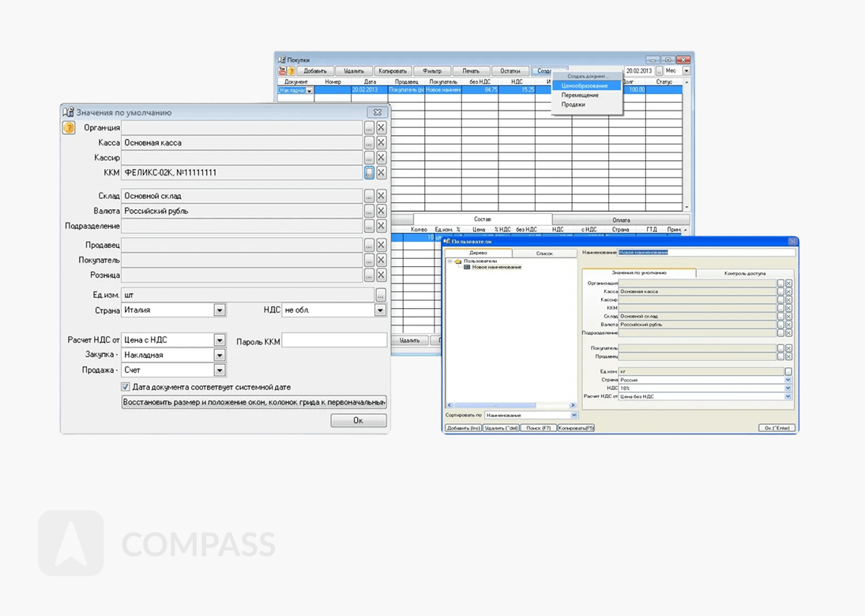
Task: Clear the Склад field in defaults dialog
Action: 381,196
